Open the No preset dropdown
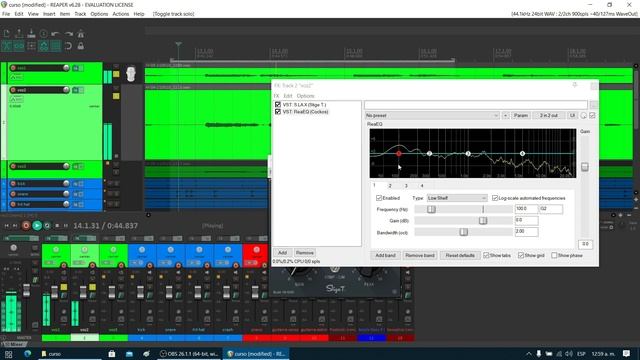The width and height of the screenshot is (640, 360). tap(432, 116)
